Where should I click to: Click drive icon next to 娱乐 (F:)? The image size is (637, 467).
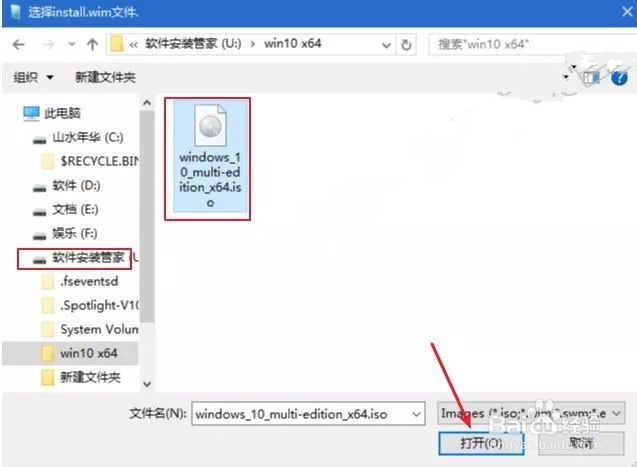coord(39,236)
